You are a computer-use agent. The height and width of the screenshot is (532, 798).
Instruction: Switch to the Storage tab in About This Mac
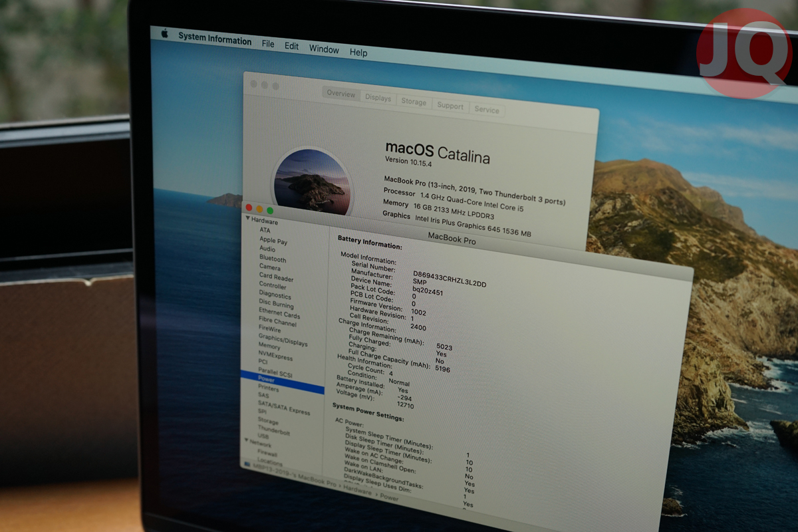pyautogui.click(x=414, y=102)
